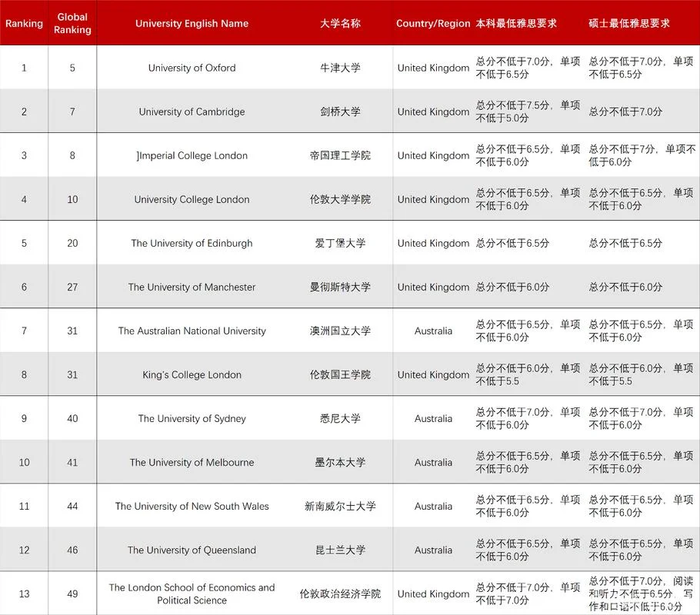Click ranking number '13' in LSE row

coord(24,593)
